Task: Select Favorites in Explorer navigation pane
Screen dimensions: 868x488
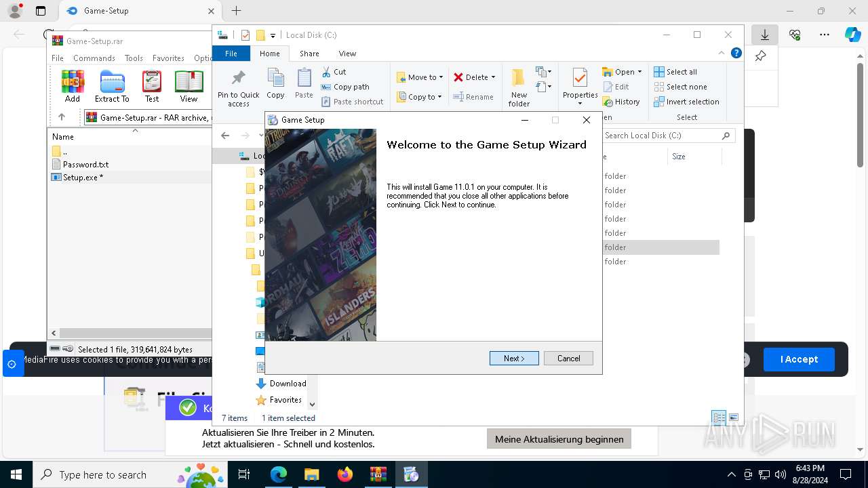Action: [279, 400]
